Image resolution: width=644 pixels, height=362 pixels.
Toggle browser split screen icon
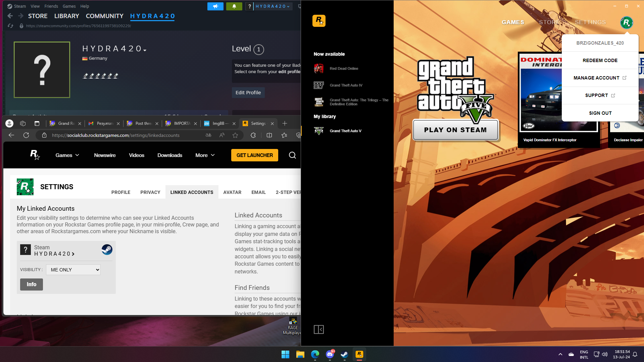point(269,135)
